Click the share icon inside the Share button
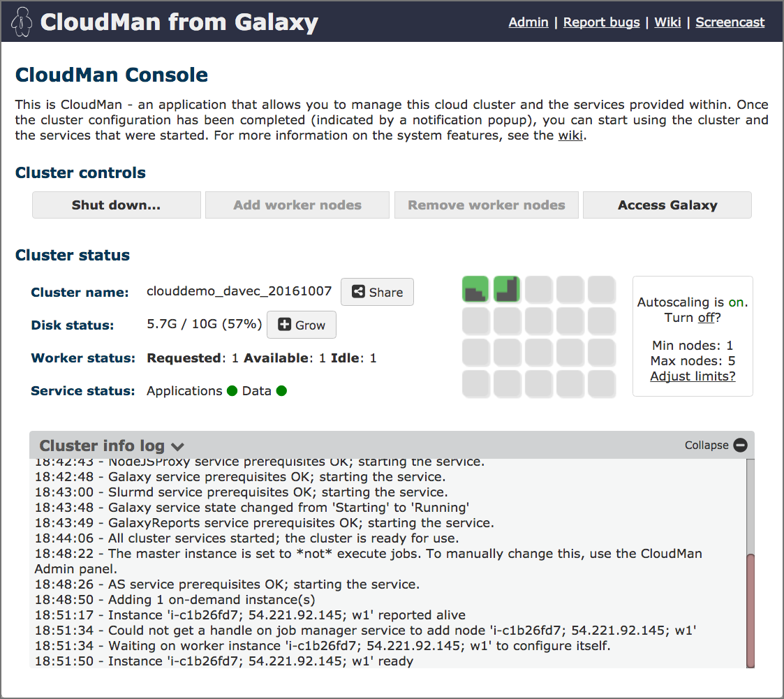The width and height of the screenshot is (784, 699). click(x=358, y=291)
